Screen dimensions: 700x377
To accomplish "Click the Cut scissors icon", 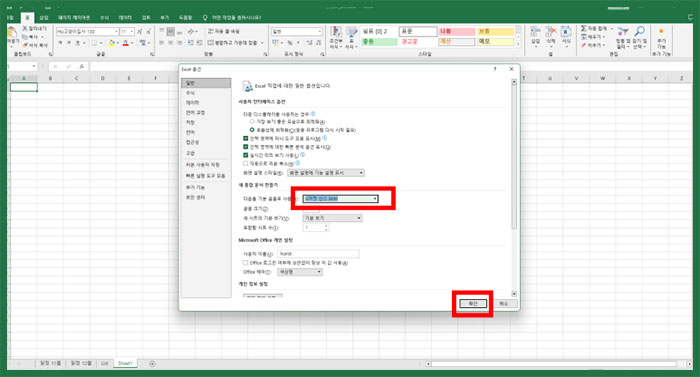I will (x=25, y=29).
